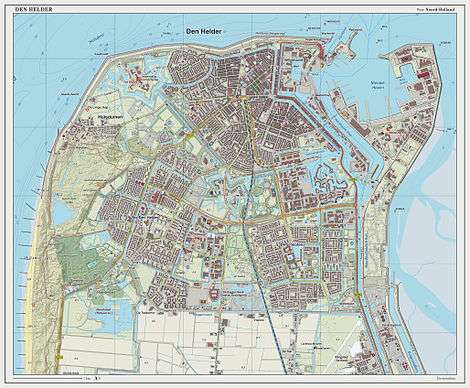Select the small lake near the western dunes
This screenshot has height=388, width=470.
click(x=62, y=213)
